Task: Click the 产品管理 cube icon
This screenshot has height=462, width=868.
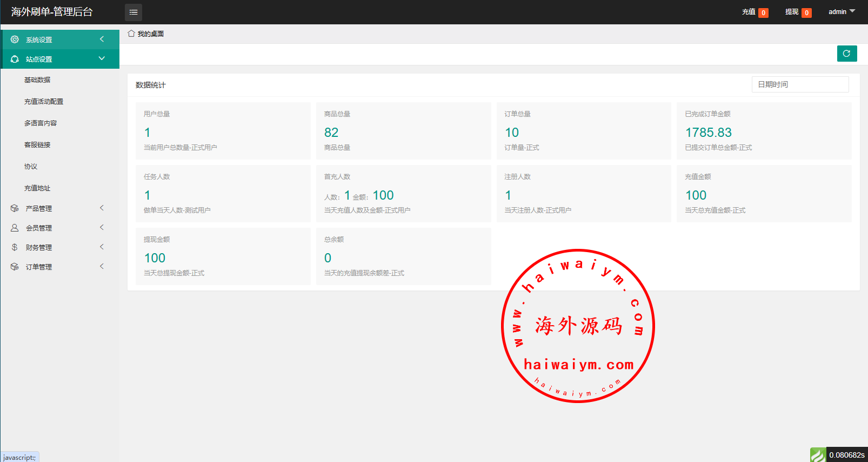Action: pyautogui.click(x=15, y=208)
